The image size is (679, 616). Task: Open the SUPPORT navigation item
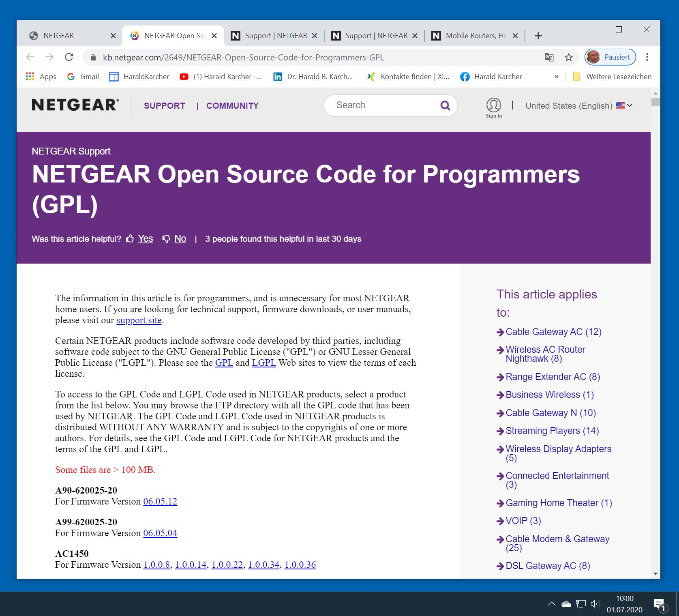[x=164, y=106]
